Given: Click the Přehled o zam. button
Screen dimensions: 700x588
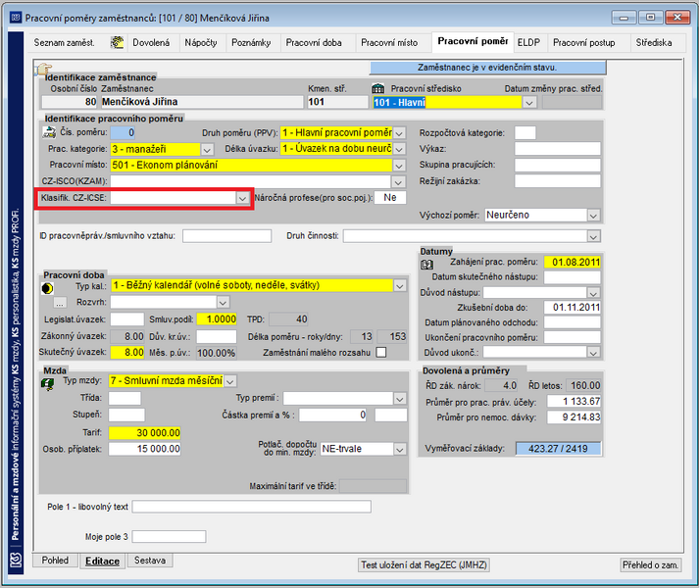Looking at the screenshot, I should [651, 564].
